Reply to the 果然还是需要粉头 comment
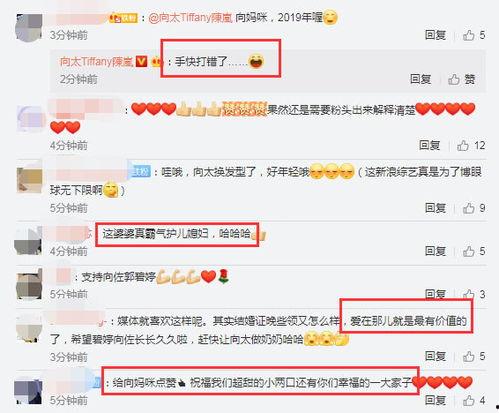 (430, 145)
